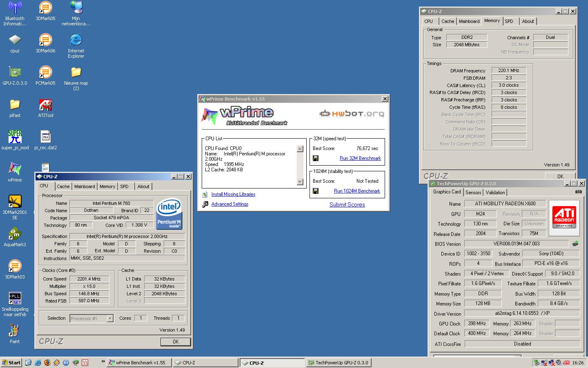Click the CPU List scroll down arrow
Screen dimensions: 588x368
tap(300, 182)
